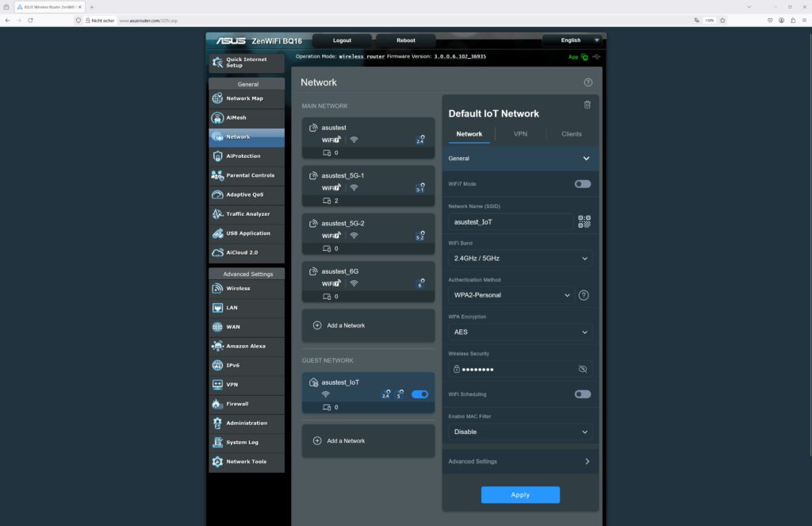Open Authentication Method dropdown

(511, 295)
